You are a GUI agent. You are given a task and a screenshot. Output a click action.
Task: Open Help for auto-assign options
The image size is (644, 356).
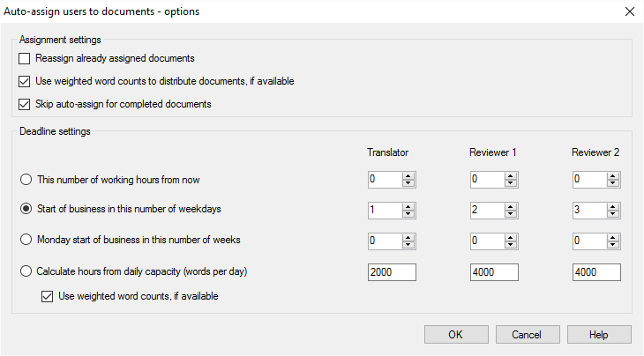point(599,335)
